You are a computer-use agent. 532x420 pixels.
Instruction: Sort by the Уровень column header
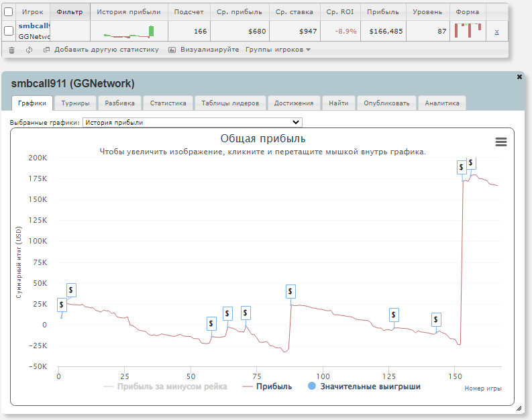click(x=427, y=12)
